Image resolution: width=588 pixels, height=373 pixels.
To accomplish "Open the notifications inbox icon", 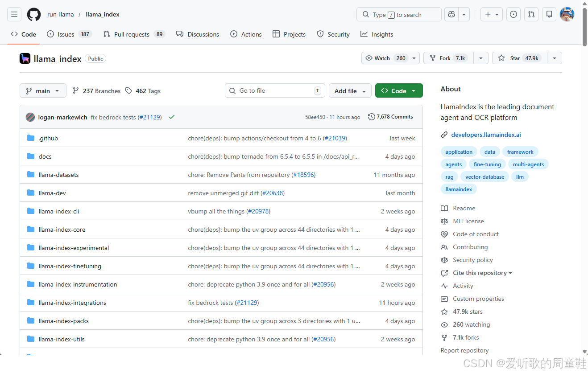I will 549,14.
